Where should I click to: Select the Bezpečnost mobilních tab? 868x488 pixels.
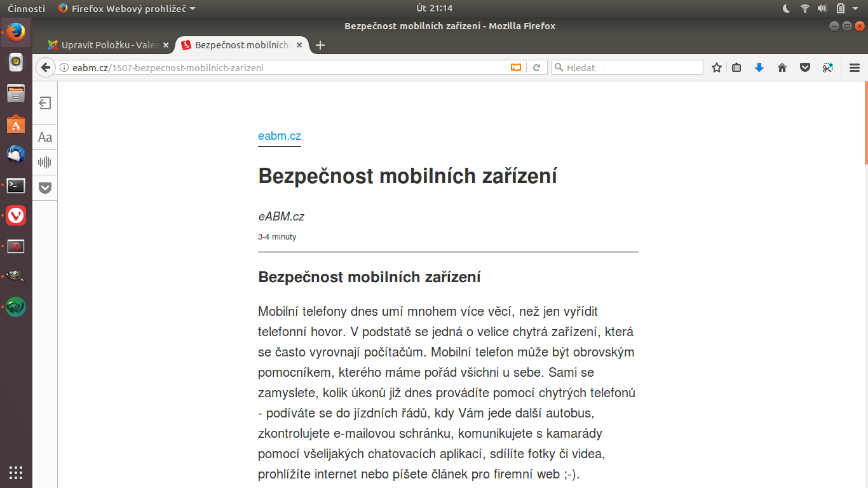point(241,45)
